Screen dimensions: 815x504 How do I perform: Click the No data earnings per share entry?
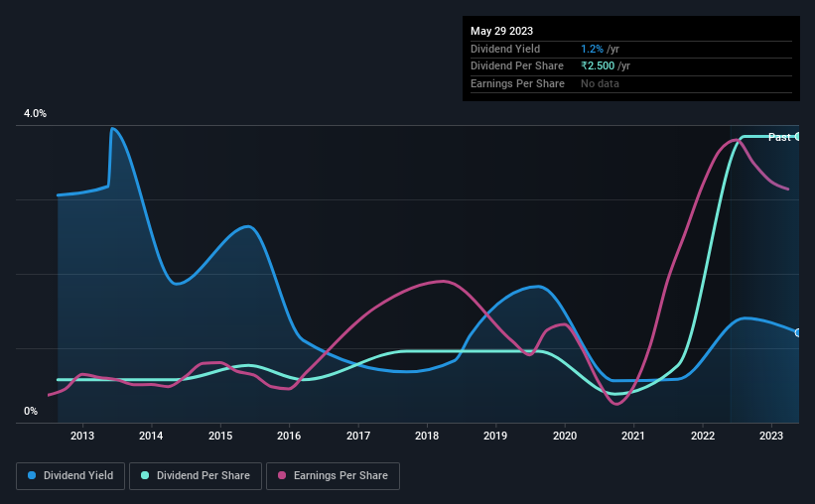pos(600,83)
